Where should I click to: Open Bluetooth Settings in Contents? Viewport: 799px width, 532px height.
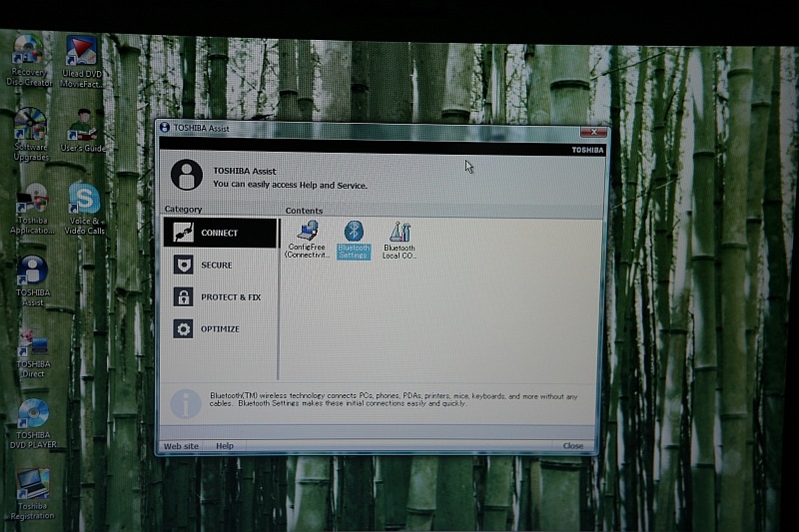(354, 240)
